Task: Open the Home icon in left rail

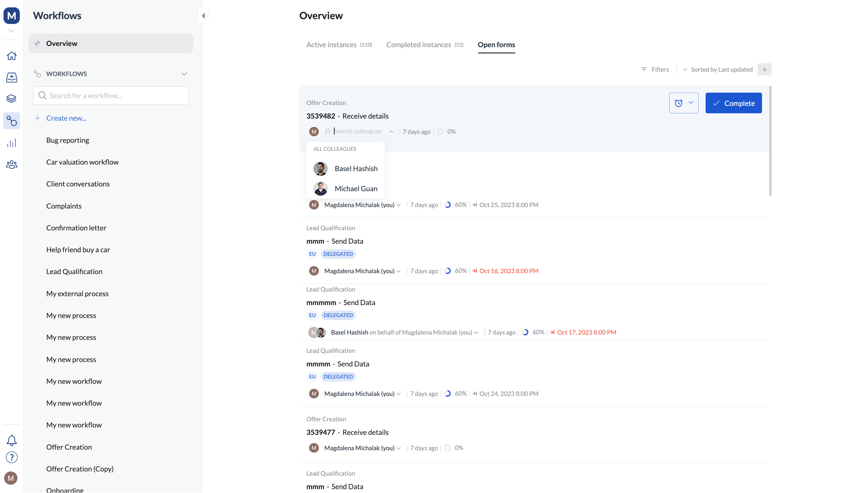Action: tap(12, 56)
